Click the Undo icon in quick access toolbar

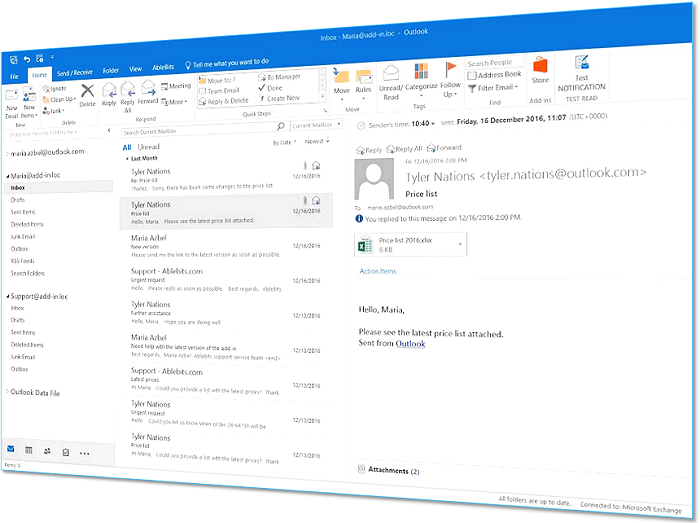(27, 59)
